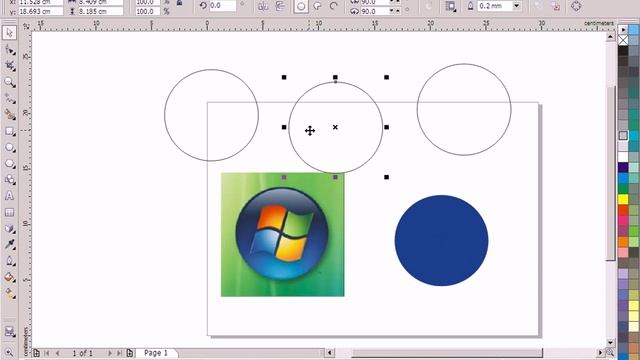The width and height of the screenshot is (640, 360).
Task: Pick the black swatch in palette
Action: 623,51
